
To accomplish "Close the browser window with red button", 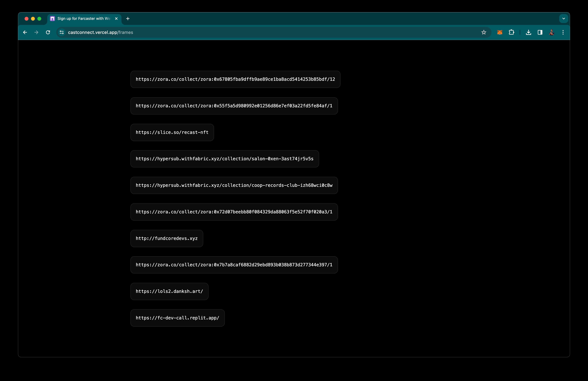I will point(26,19).
